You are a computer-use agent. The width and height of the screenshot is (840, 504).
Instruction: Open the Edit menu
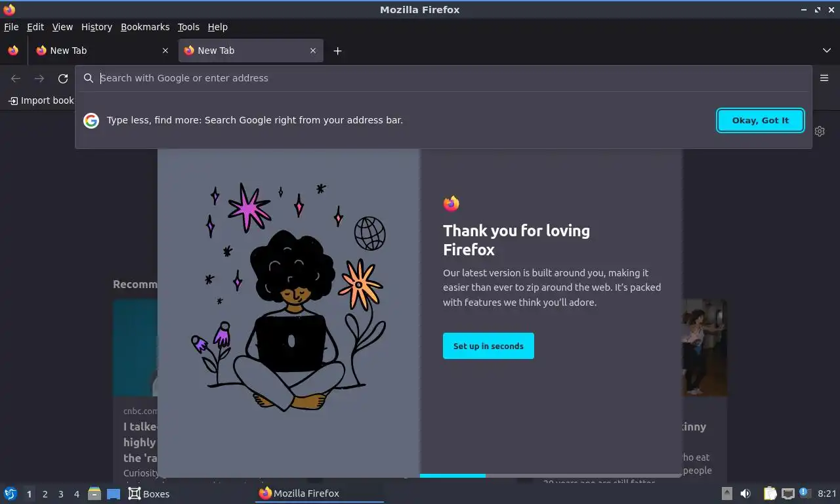point(35,27)
